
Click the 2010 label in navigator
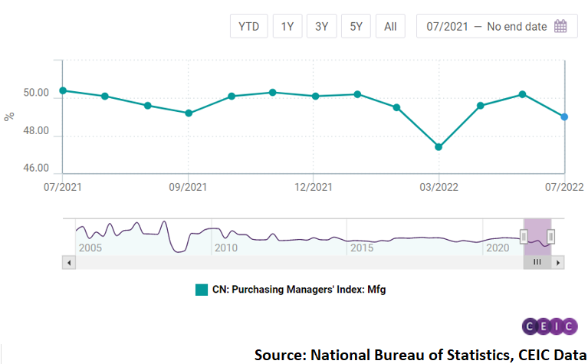(226, 248)
